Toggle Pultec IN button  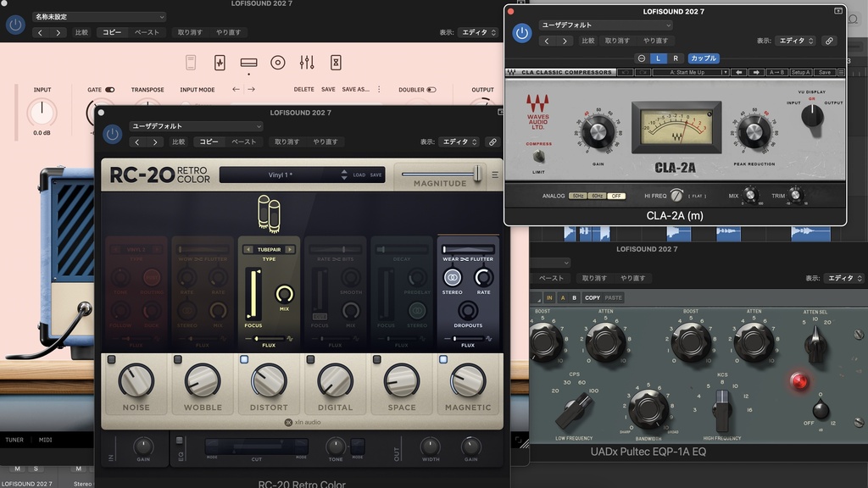pyautogui.click(x=549, y=297)
